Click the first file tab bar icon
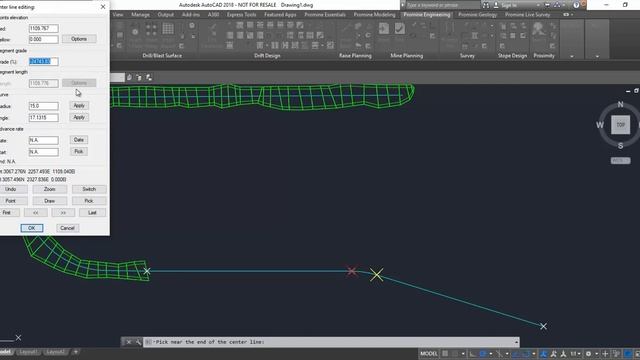Viewport: 640px width, 360px height. [x=129, y=77]
